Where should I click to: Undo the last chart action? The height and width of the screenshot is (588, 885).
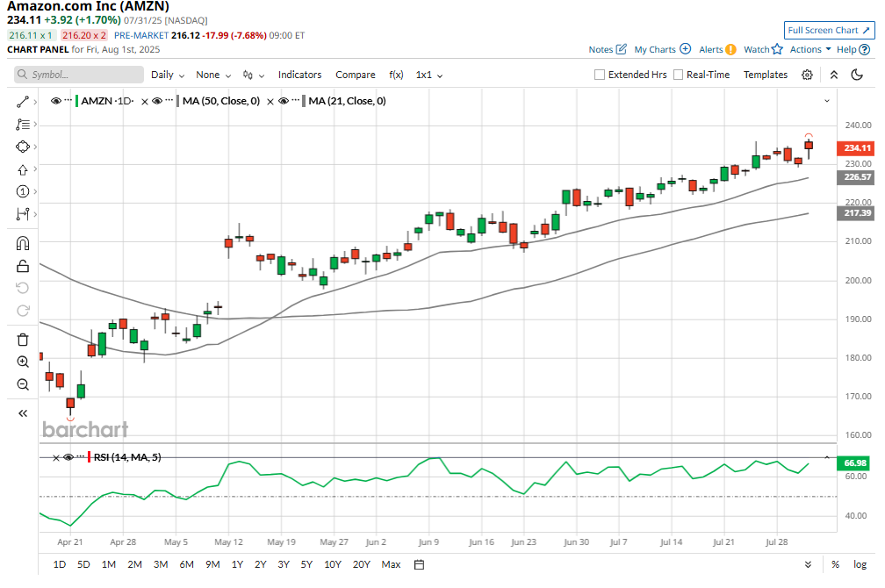(23, 289)
